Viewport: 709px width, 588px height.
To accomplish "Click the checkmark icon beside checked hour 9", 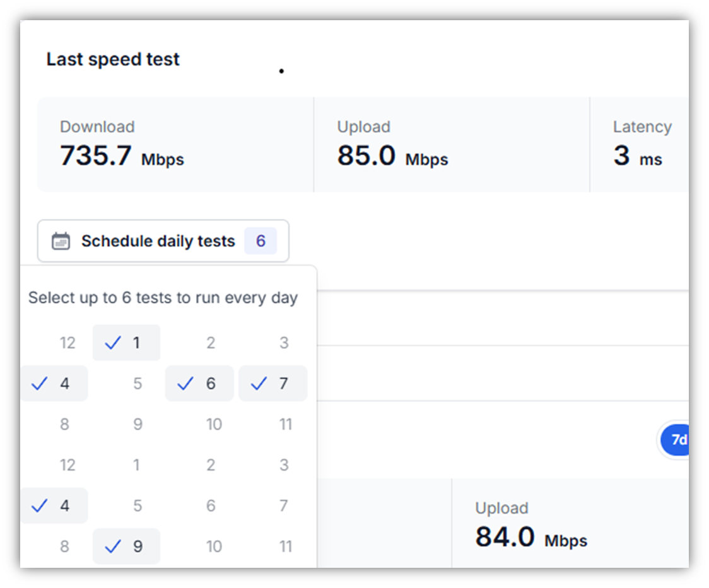I will (113, 546).
